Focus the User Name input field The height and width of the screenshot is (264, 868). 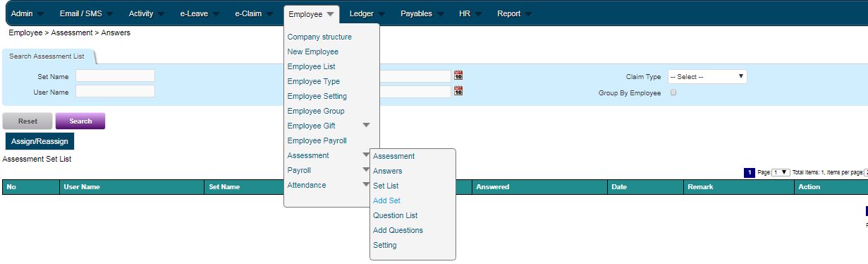(115, 92)
